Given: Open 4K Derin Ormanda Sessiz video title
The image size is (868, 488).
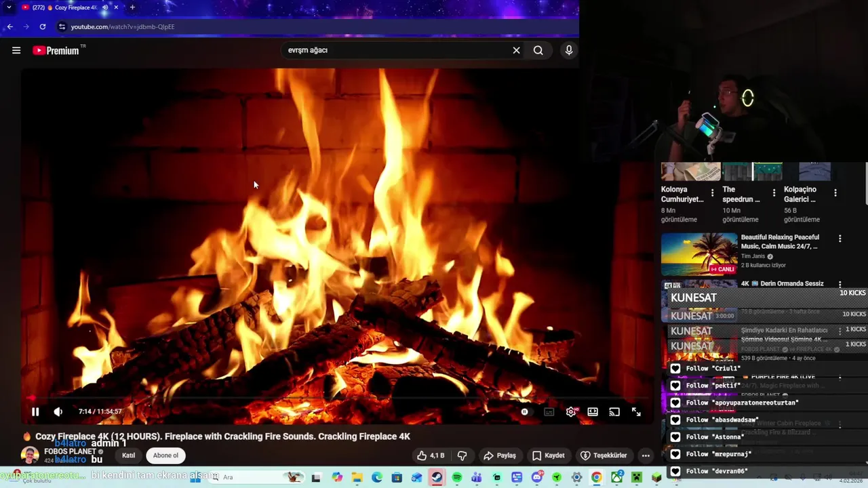Looking at the screenshot, I should (783, 283).
